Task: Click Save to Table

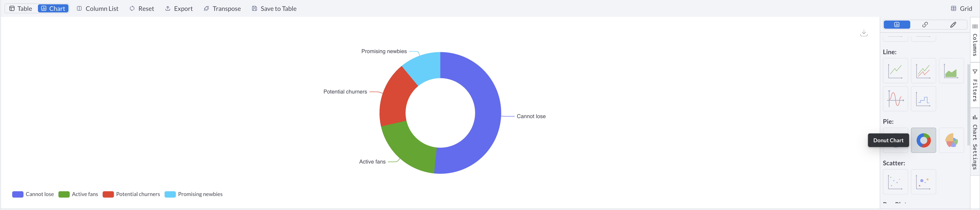Action: [x=273, y=8]
